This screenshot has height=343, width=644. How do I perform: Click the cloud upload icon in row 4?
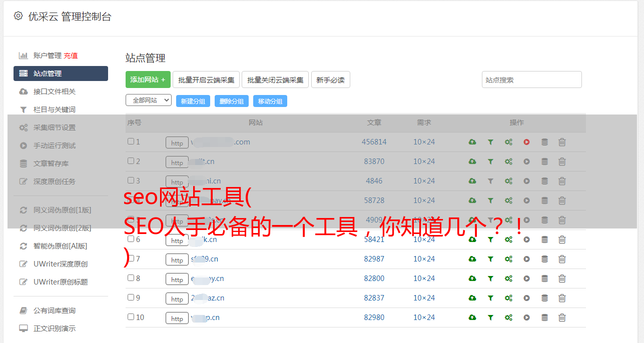coord(472,200)
